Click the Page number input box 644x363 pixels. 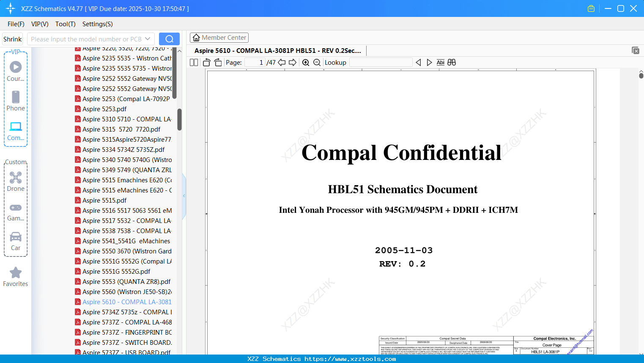(255, 63)
